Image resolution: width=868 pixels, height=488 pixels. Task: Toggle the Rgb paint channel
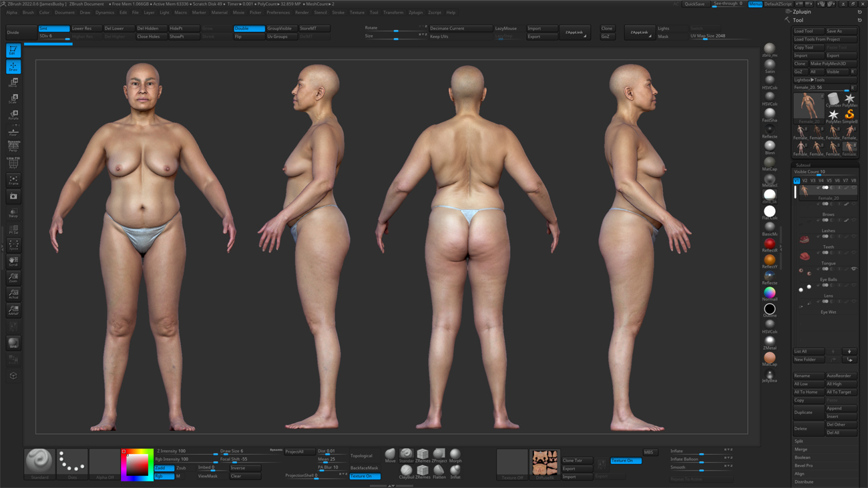(164, 476)
